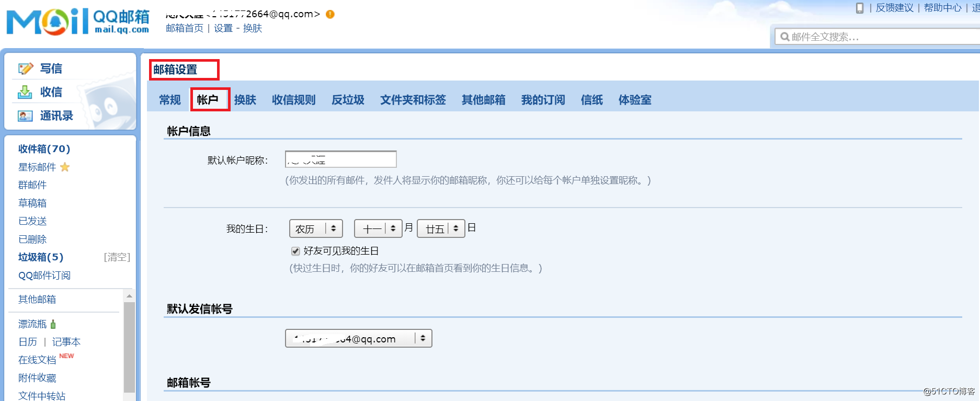Click the compose mail pencil icon
Viewport: 980px width, 401px height.
[x=25, y=68]
